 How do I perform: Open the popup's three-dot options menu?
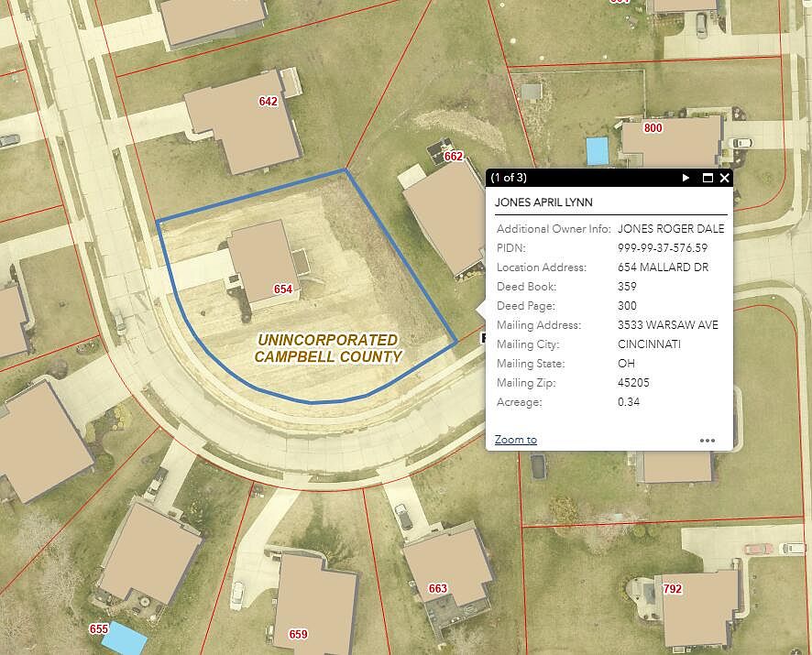[707, 441]
